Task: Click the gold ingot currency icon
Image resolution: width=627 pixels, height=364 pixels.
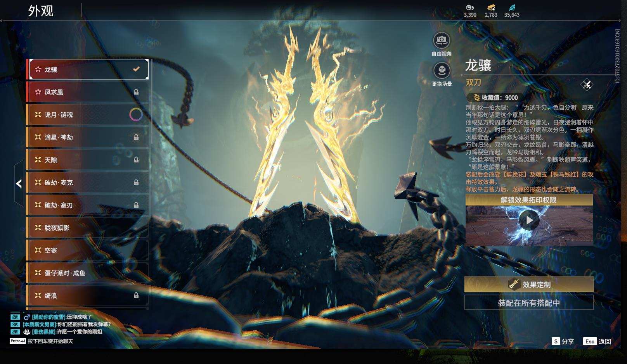Action: point(491,7)
